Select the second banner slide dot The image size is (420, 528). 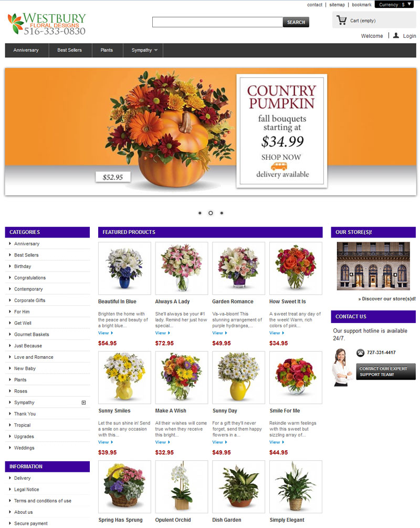point(211,213)
